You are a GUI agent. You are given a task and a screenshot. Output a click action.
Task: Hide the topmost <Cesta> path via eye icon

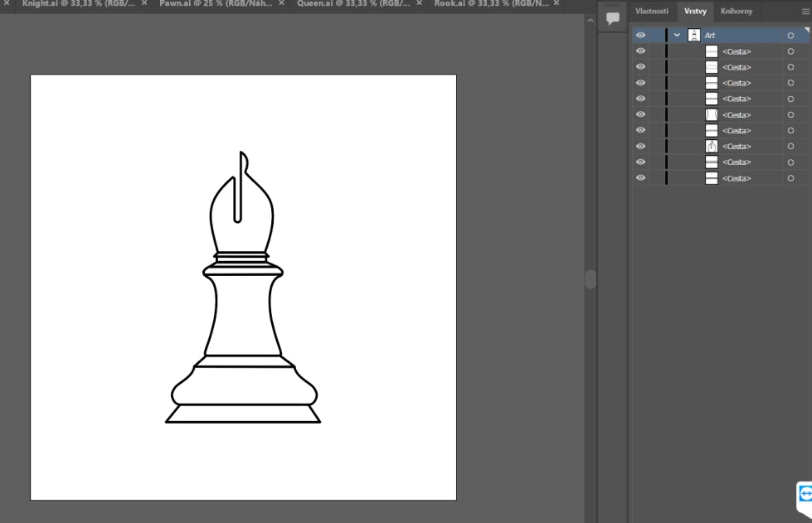pyautogui.click(x=640, y=51)
